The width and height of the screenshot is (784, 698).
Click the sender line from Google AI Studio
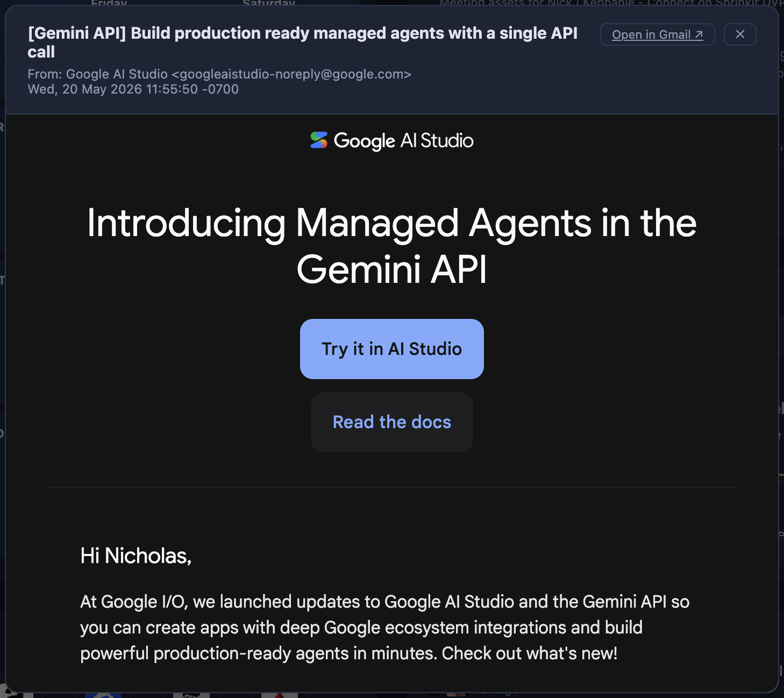[219, 74]
